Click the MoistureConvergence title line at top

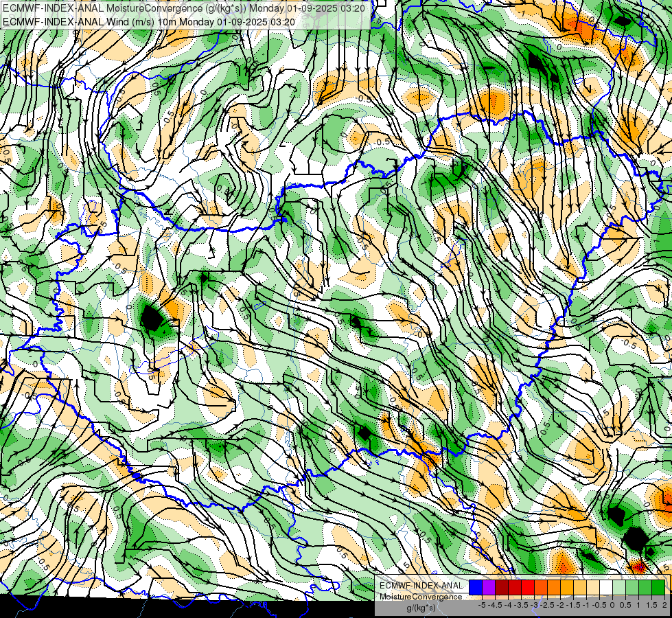(x=184, y=8)
